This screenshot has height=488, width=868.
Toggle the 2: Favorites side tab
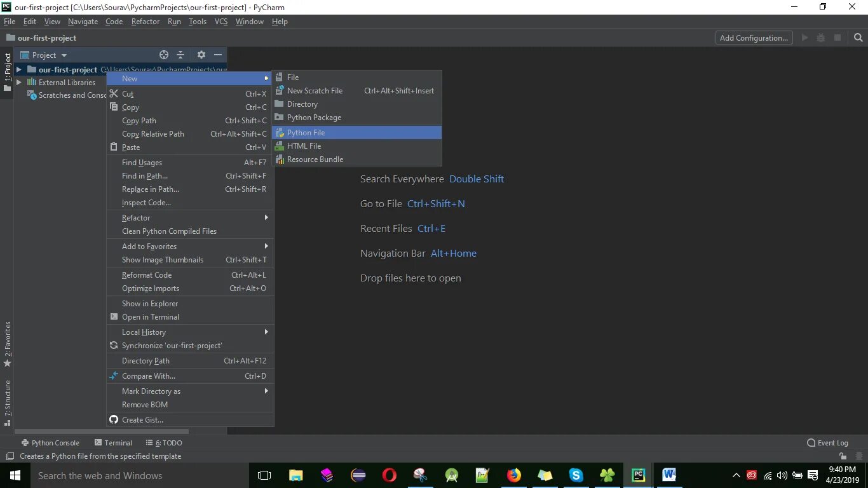click(x=8, y=344)
